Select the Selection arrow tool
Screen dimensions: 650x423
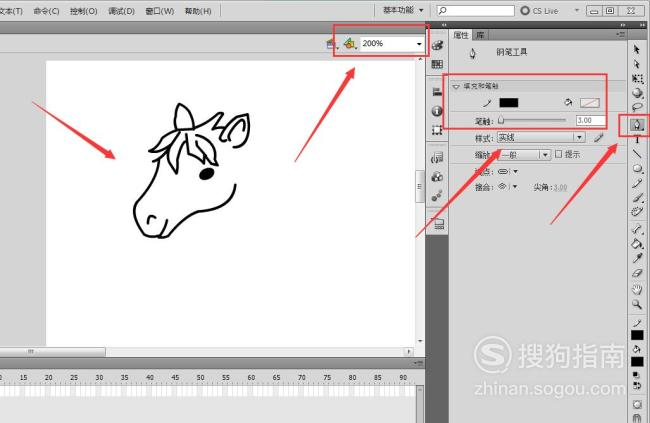637,49
